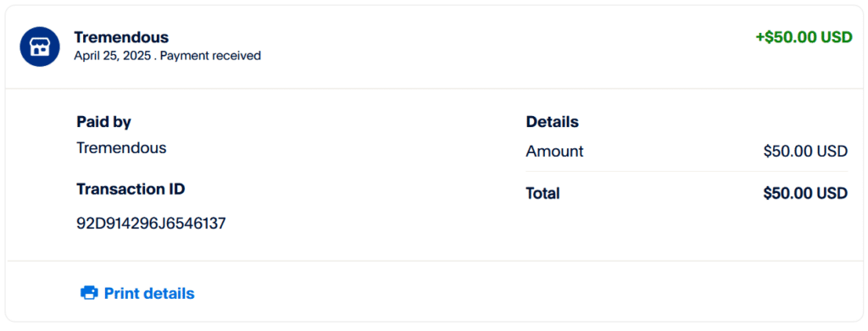Click Tremendous under Paid by

[x=121, y=148]
